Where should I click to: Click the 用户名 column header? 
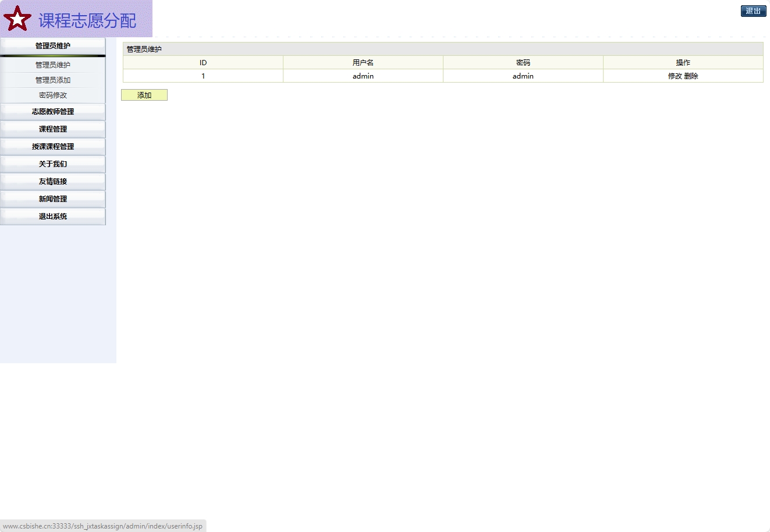click(x=363, y=63)
